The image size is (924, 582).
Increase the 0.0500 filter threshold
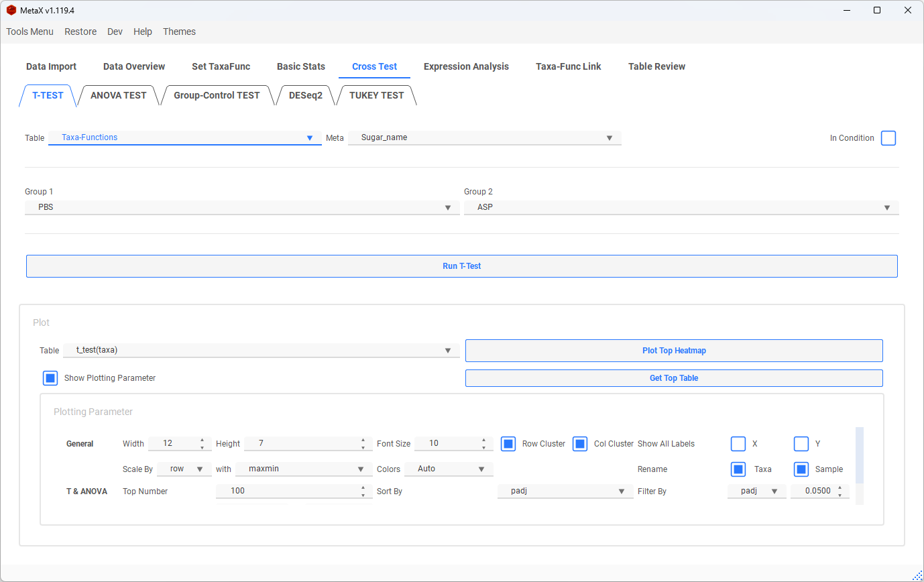coord(840,487)
